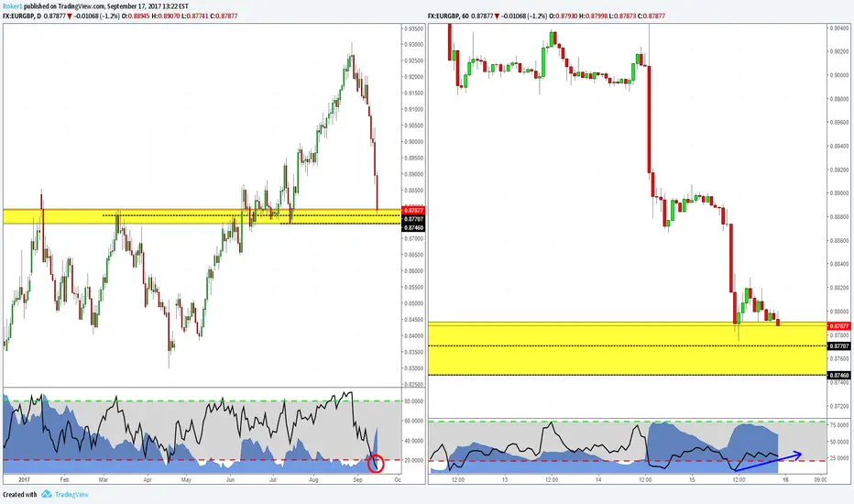Follow the TradingView link beside the cloud logo
The width and height of the screenshot is (854, 504).
71,495
